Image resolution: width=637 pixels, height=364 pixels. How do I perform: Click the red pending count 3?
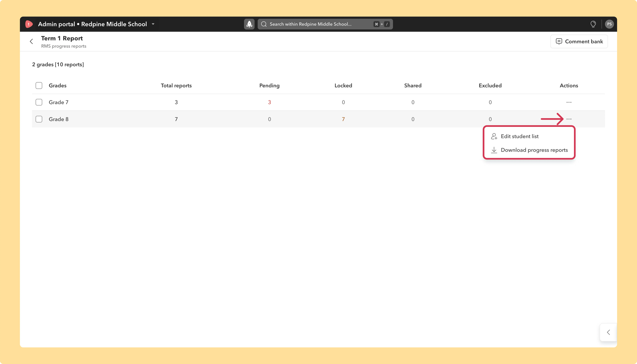pyautogui.click(x=269, y=102)
